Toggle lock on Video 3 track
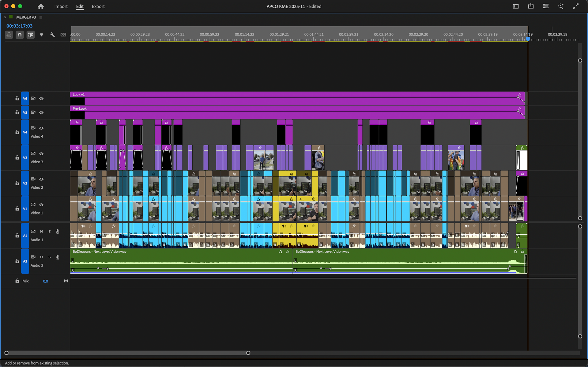Image resolution: width=588 pixels, height=367 pixels. point(17,157)
